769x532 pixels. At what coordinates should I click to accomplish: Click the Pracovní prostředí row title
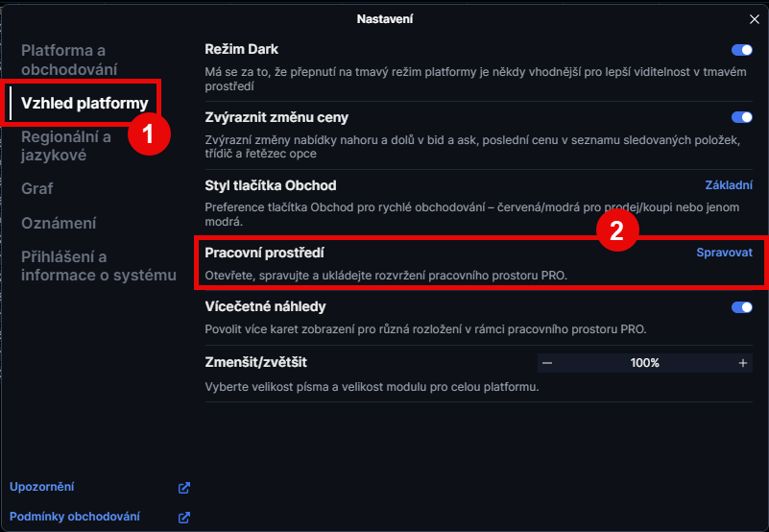[264, 253]
